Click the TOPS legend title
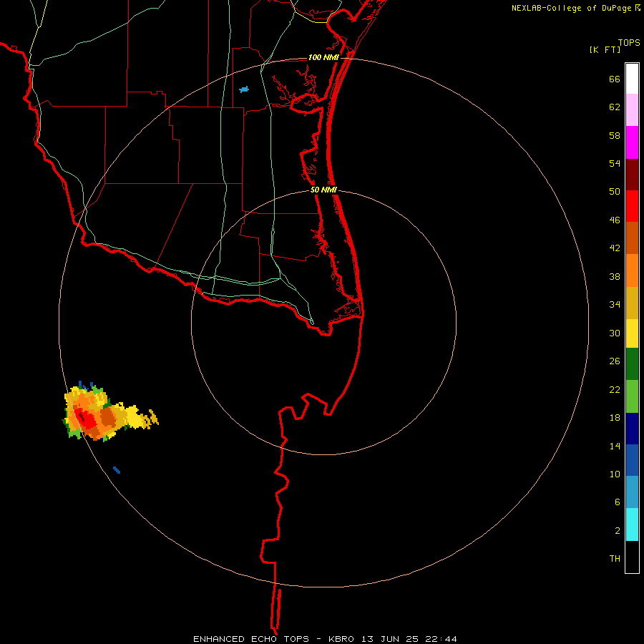This screenshot has width=644, height=644. pos(629,42)
